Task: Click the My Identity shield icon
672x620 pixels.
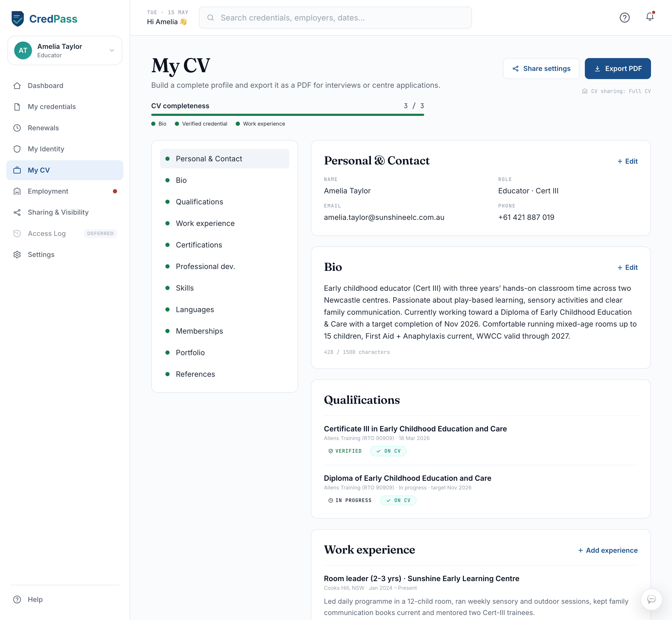Action: [17, 149]
